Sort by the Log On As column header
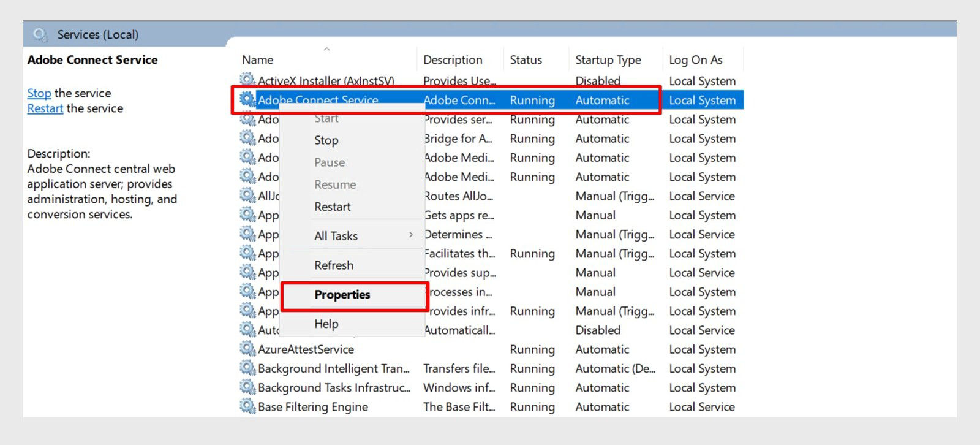The image size is (980, 445). (696, 60)
